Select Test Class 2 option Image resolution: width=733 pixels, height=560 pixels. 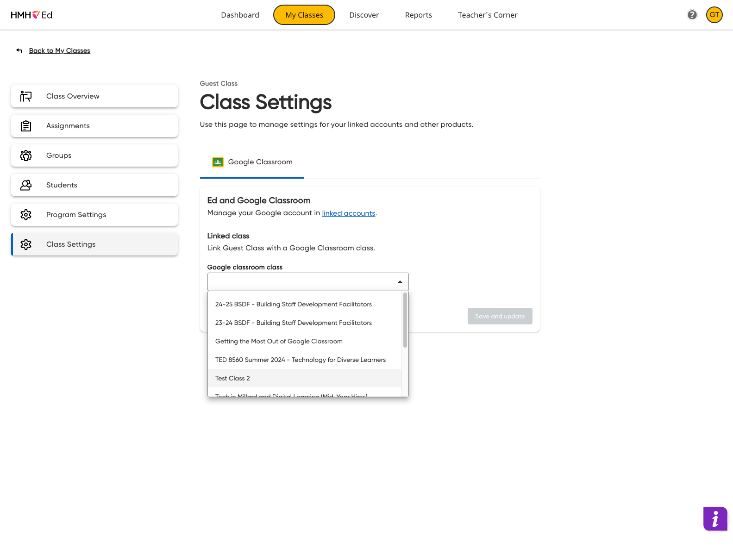point(305,378)
